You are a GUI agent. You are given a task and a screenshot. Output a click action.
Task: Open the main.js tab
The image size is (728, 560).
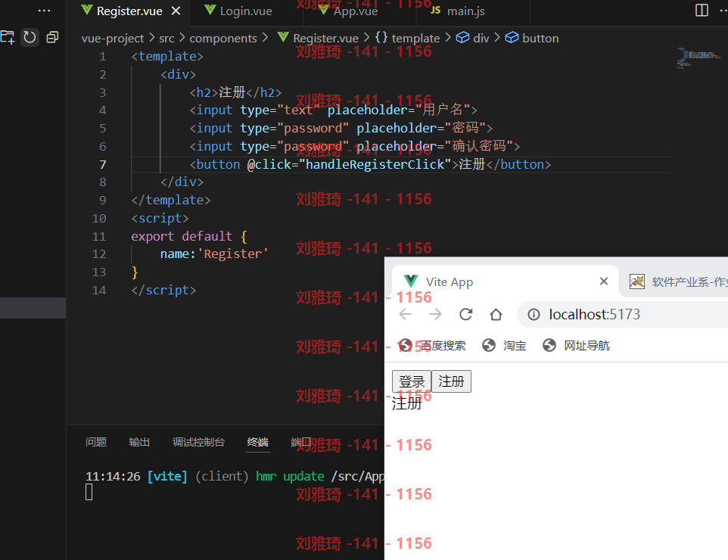[465, 11]
